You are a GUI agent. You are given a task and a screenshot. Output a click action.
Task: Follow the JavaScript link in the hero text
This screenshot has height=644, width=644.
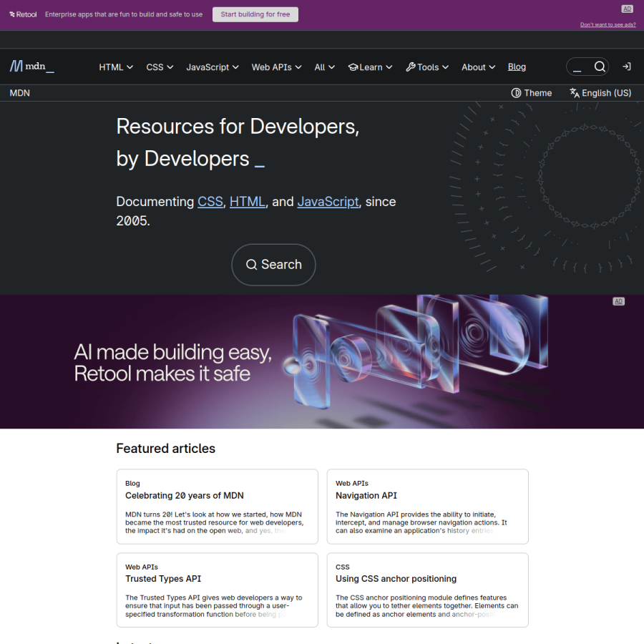tap(328, 202)
